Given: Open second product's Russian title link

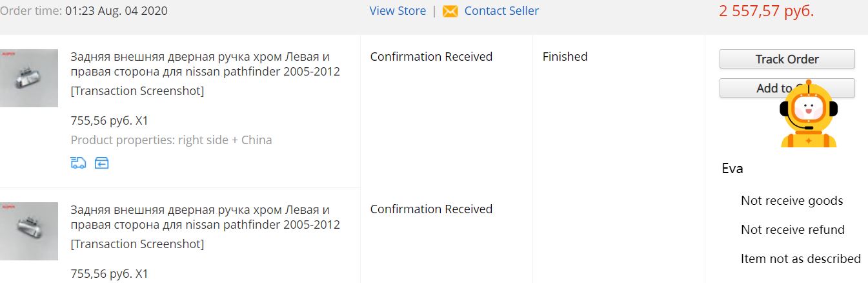Looking at the screenshot, I should point(205,217).
